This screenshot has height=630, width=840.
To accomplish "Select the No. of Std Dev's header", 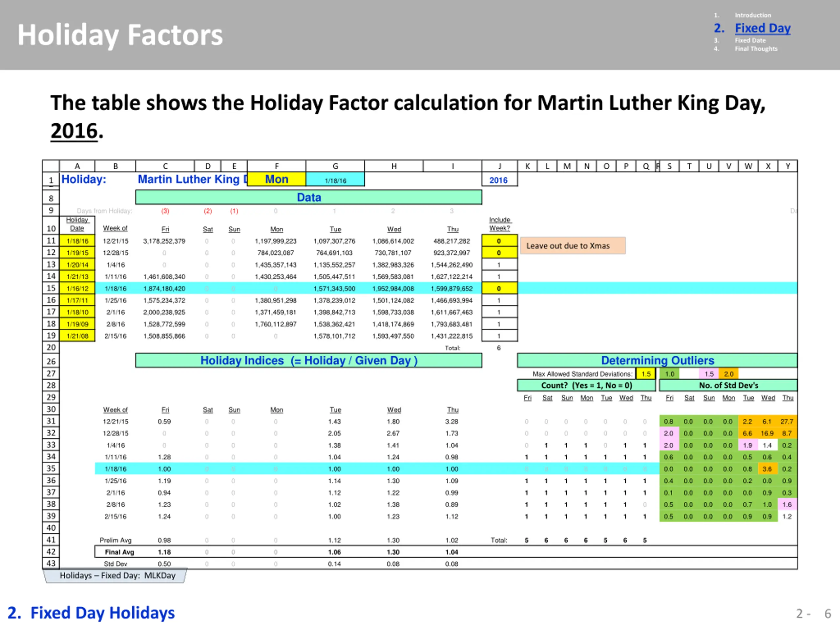I will coord(728,386).
